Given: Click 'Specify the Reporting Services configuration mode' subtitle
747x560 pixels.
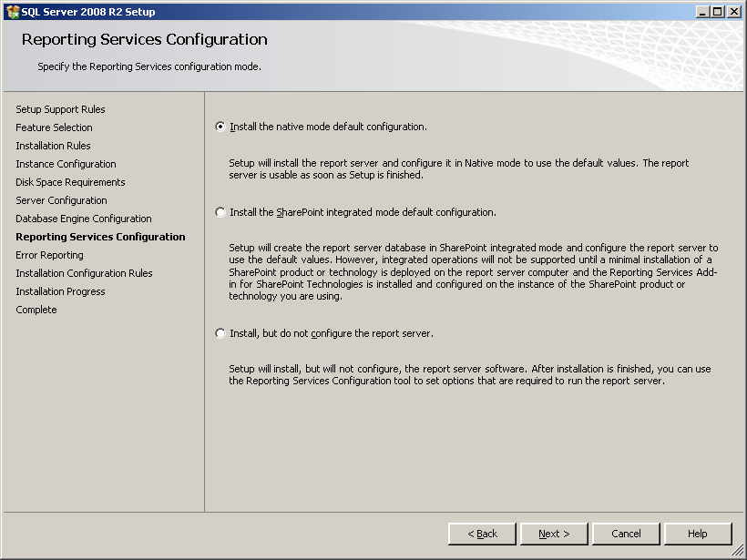Looking at the screenshot, I should (x=149, y=66).
